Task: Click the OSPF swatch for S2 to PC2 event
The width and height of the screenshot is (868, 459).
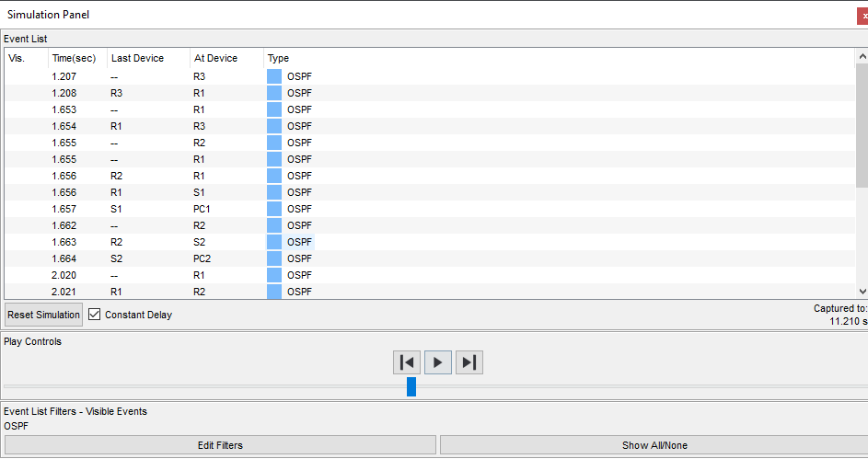Action: tap(274, 258)
